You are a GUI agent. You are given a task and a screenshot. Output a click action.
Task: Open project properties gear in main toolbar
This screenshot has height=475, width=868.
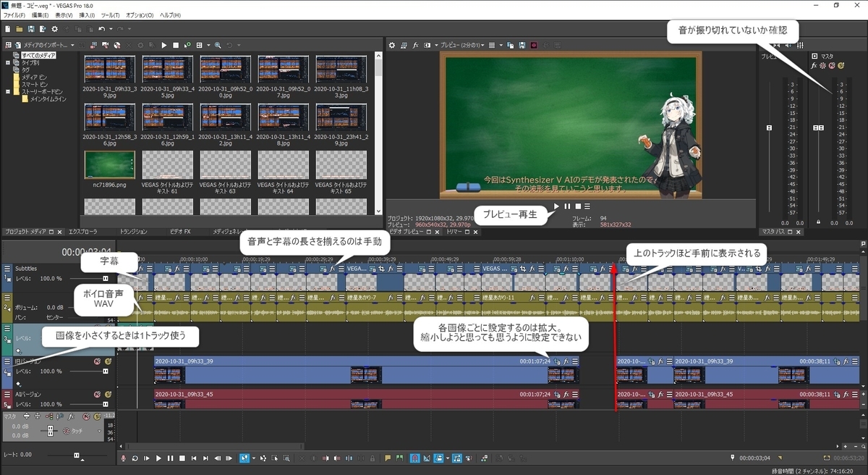pos(55,29)
